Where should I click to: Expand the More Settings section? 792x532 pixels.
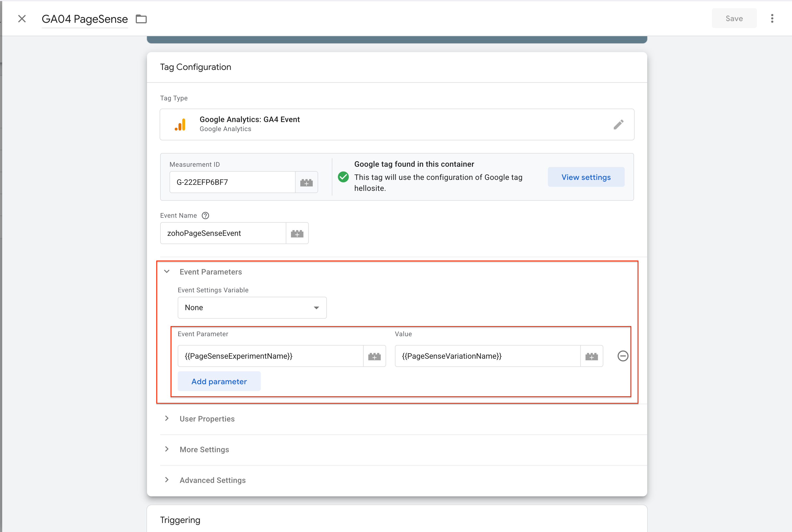(167, 449)
